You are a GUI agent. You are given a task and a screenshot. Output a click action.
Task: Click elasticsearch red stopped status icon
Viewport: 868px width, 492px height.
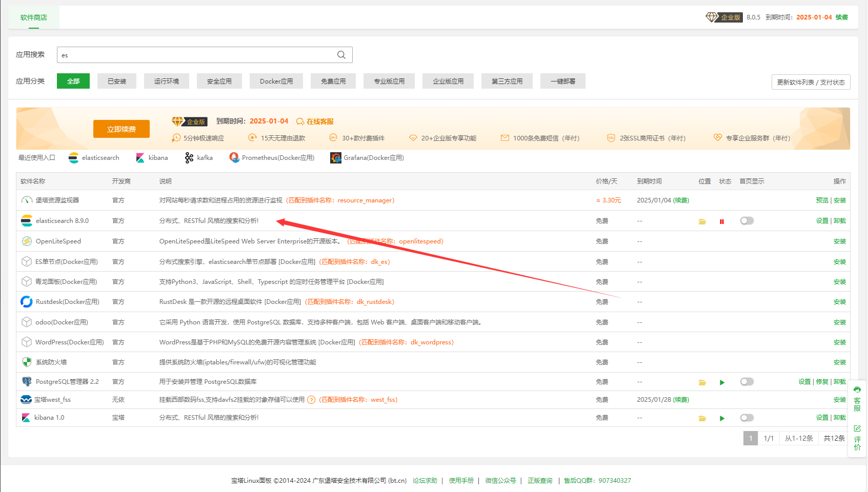(722, 221)
